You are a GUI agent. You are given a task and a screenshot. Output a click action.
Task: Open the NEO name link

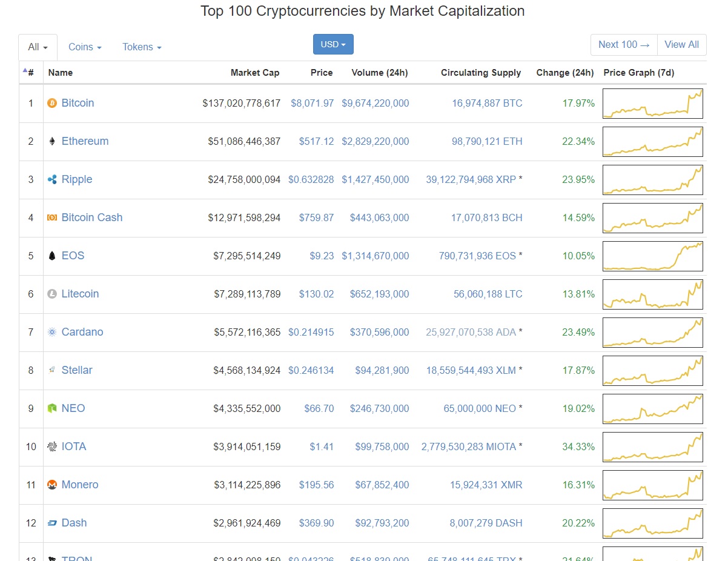[x=73, y=408]
